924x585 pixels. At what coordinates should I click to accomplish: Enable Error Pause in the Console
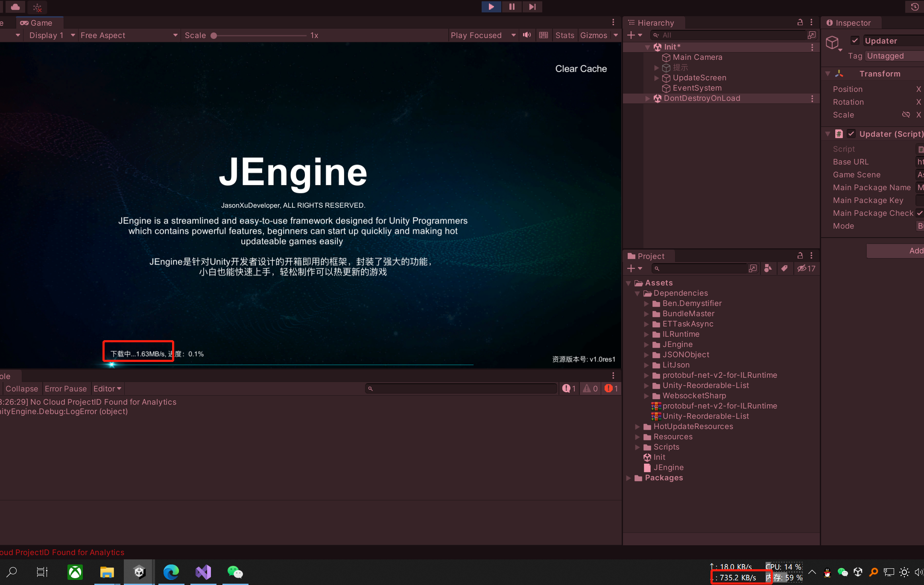pyautogui.click(x=66, y=388)
